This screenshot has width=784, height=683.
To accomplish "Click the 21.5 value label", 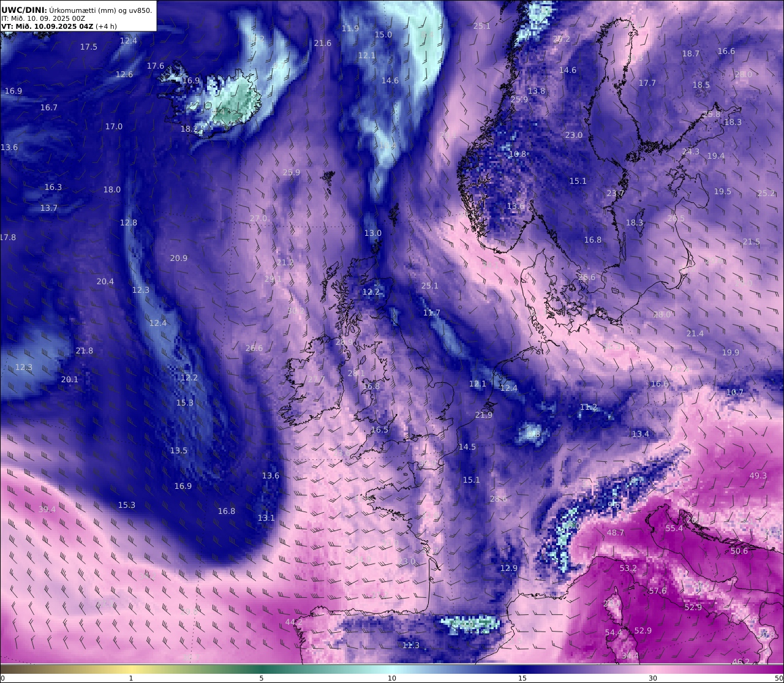I will pyautogui.click(x=752, y=242).
